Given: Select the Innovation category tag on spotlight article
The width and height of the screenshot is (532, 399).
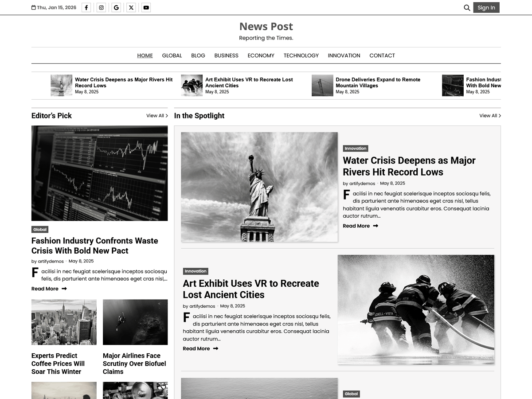Looking at the screenshot, I should pyautogui.click(x=355, y=148).
